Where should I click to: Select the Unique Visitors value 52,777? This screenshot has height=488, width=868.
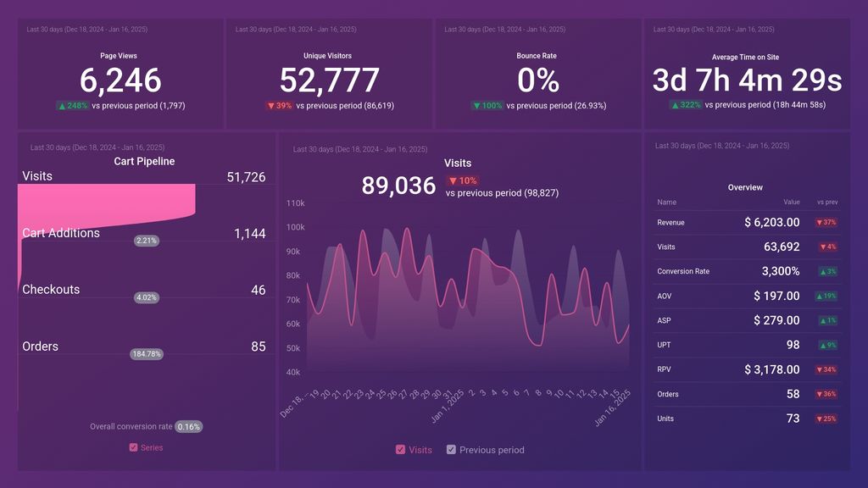tap(330, 80)
